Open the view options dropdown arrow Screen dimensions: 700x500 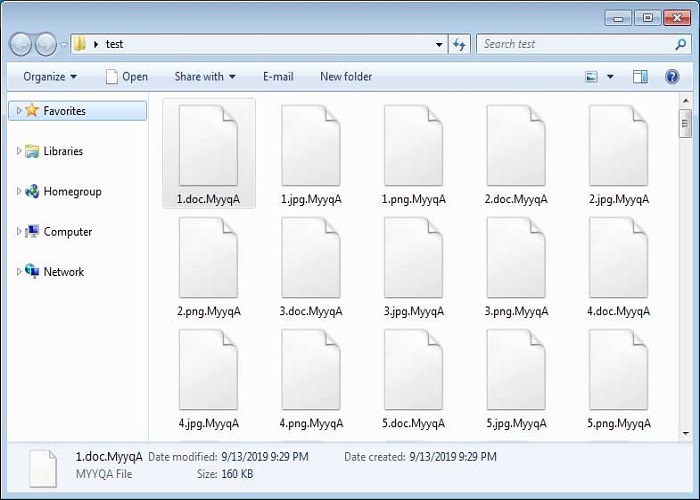(610, 77)
